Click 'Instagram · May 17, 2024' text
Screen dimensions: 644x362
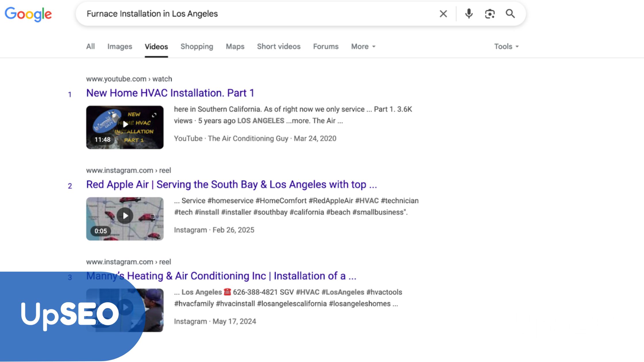[x=215, y=321]
